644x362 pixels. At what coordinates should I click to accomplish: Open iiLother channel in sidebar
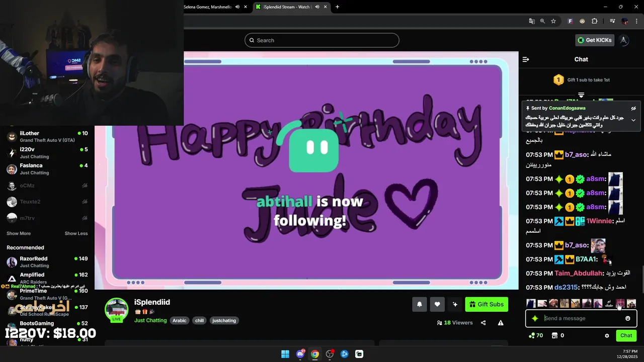pyautogui.click(x=47, y=137)
